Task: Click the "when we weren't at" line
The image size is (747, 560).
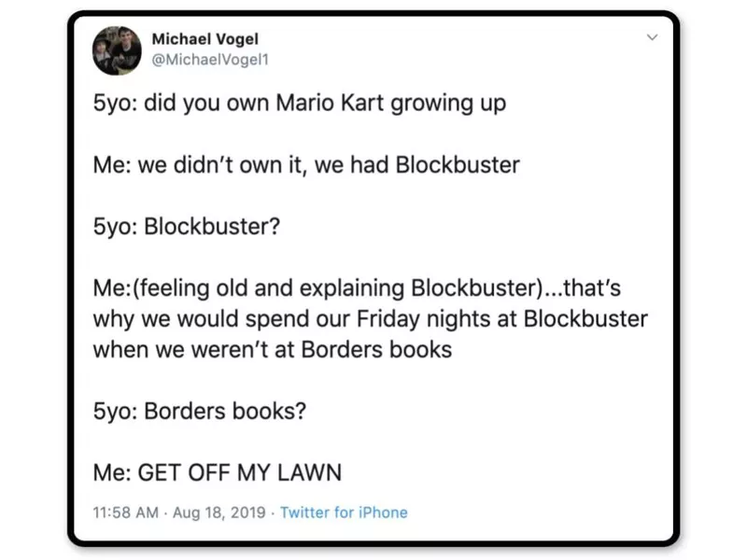Action: click(273, 350)
